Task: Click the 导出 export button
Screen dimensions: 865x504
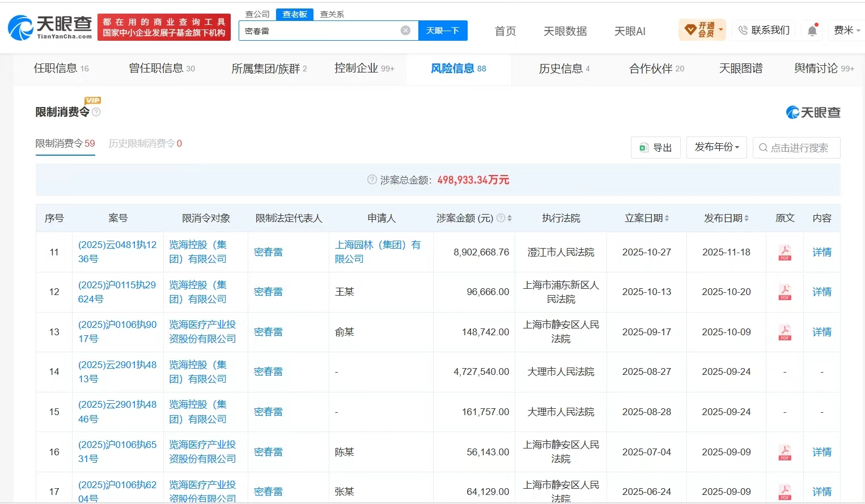Action: click(x=656, y=148)
